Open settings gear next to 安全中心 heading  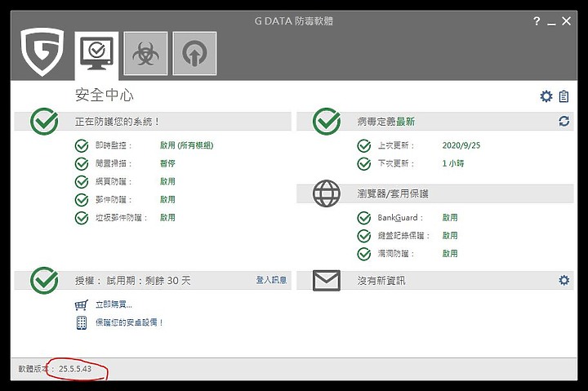pyautogui.click(x=546, y=96)
